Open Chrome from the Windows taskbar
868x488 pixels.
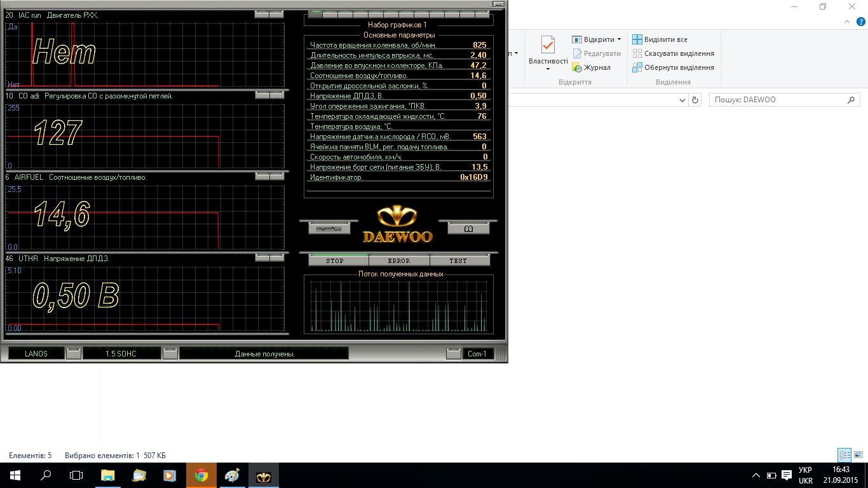(201, 475)
